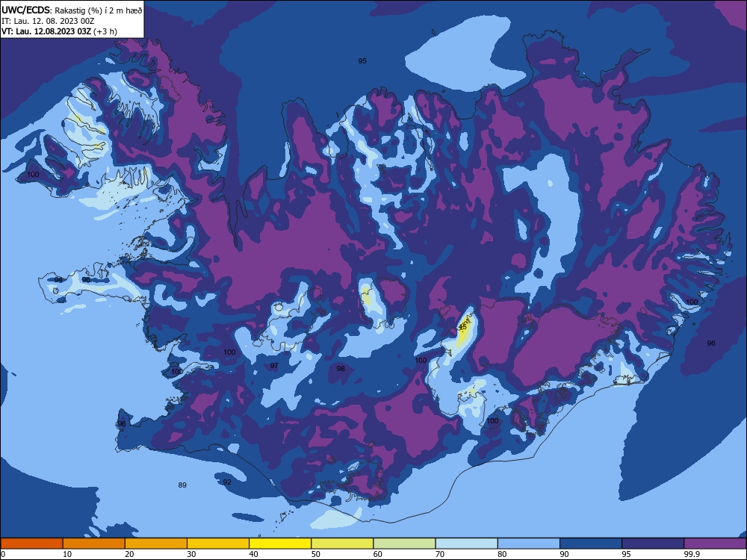Click the '80' legend scale label
Viewport: 747px width, 560px height.
pos(502,554)
